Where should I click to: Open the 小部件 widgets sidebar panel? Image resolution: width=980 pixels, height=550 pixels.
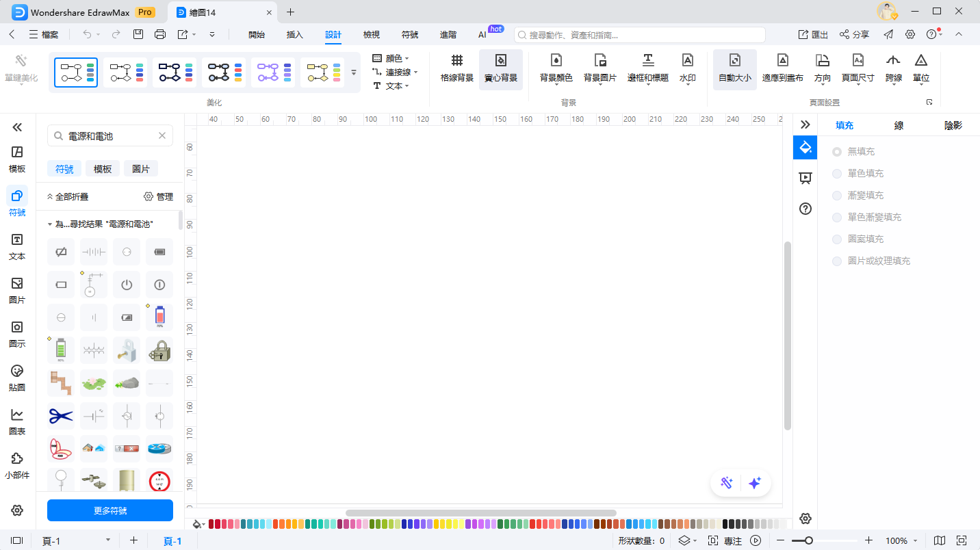click(17, 459)
